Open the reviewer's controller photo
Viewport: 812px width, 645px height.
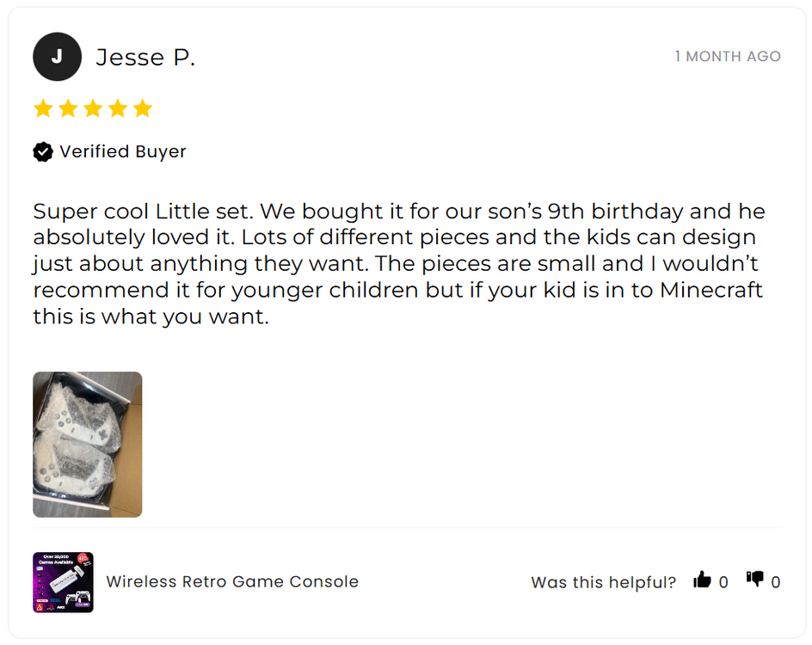(87, 444)
